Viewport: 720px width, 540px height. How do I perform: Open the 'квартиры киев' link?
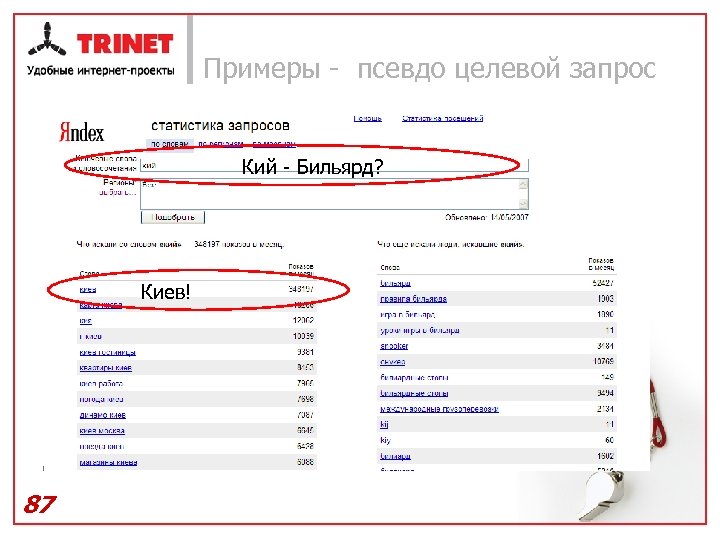coord(106,368)
